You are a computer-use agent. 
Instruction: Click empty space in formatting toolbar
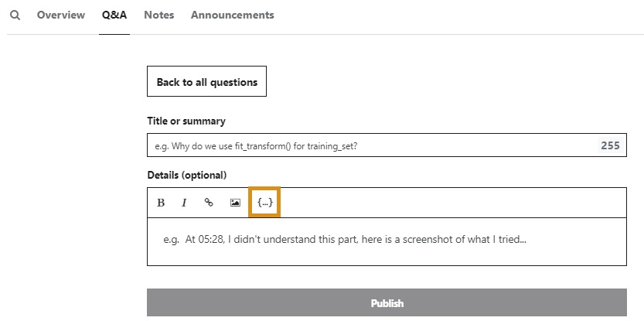[448, 203]
